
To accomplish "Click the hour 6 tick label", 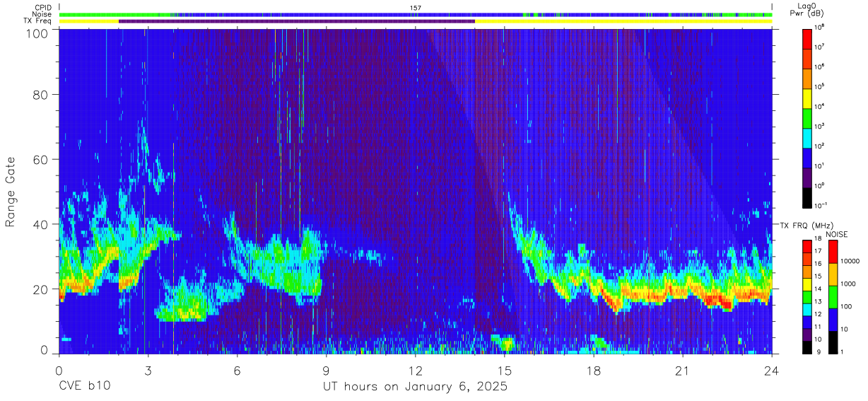I will tap(237, 371).
